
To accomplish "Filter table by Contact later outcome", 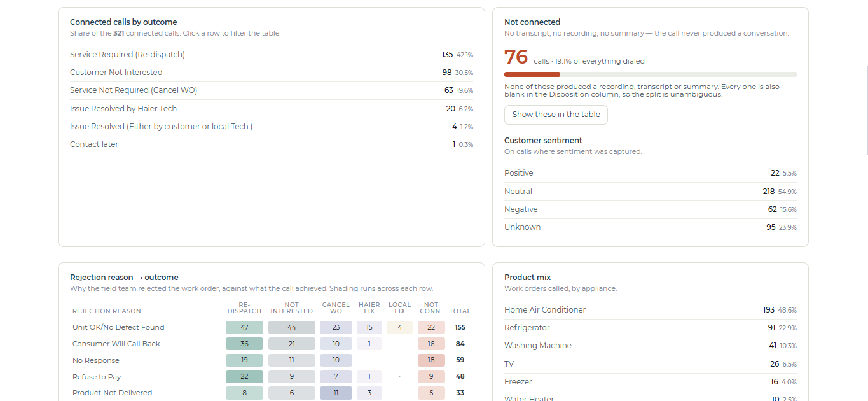I will (x=272, y=144).
